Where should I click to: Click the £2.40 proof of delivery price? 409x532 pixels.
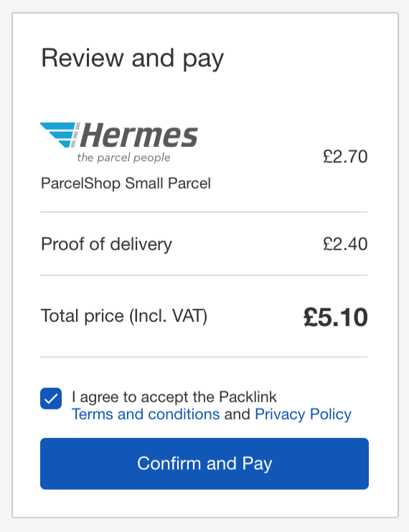[345, 244]
